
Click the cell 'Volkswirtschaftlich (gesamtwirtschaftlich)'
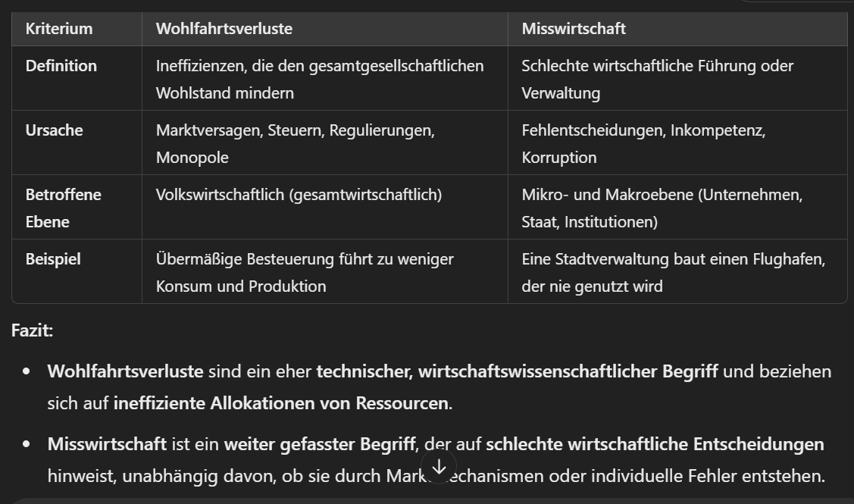(324, 207)
